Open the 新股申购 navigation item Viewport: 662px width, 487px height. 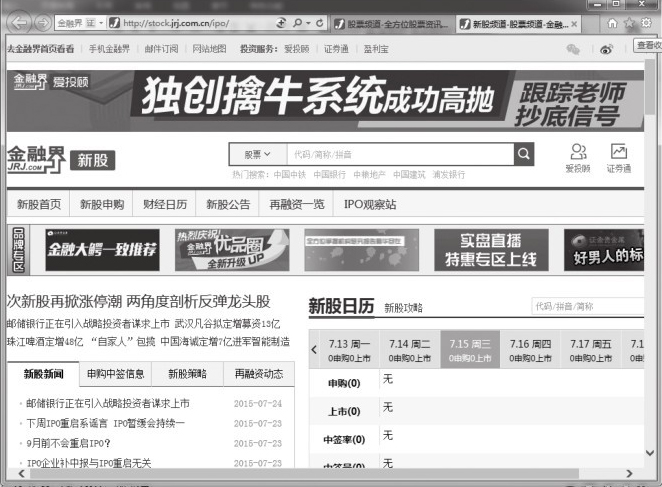click(x=102, y=204)
